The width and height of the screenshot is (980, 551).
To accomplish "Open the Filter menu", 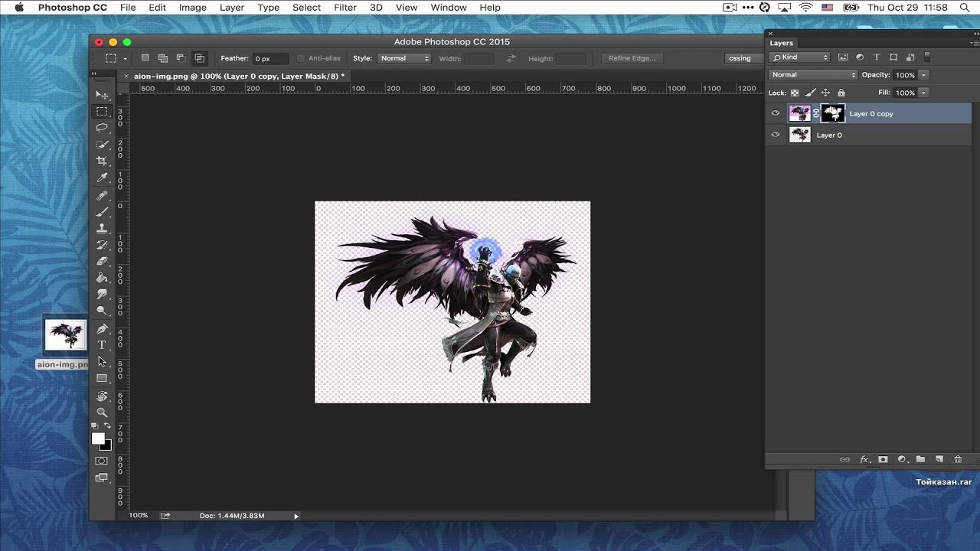I will tap(345, 8).
